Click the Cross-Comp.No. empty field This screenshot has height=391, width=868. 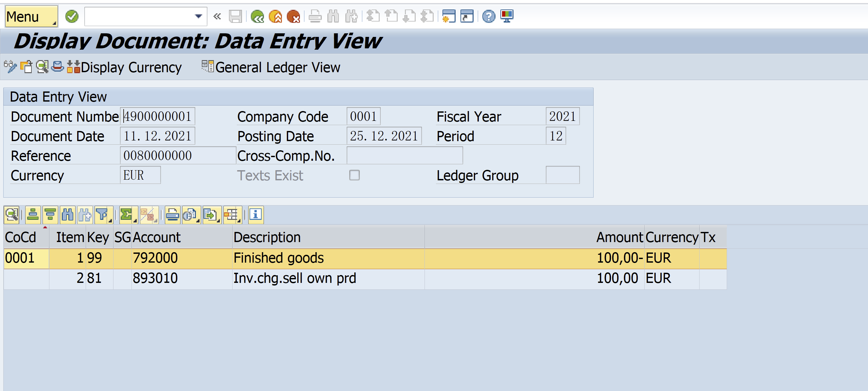click(404, 155)
